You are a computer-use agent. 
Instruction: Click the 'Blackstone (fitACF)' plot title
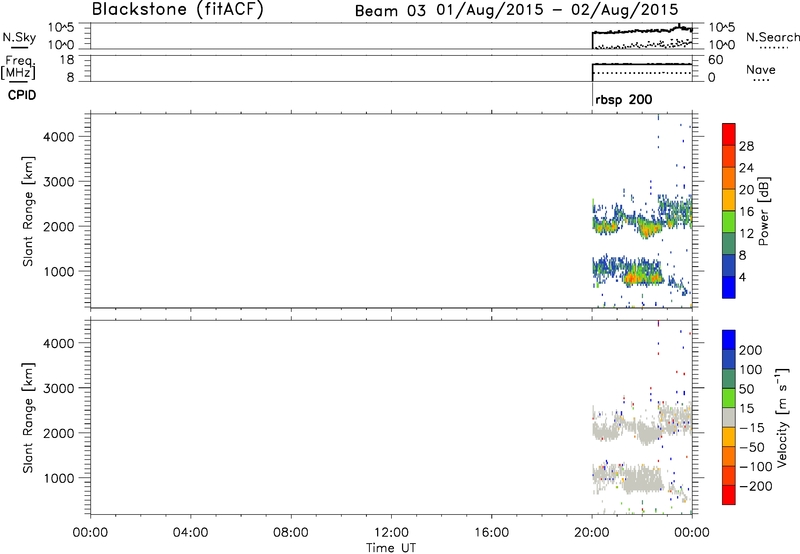(x=178, y=9)
